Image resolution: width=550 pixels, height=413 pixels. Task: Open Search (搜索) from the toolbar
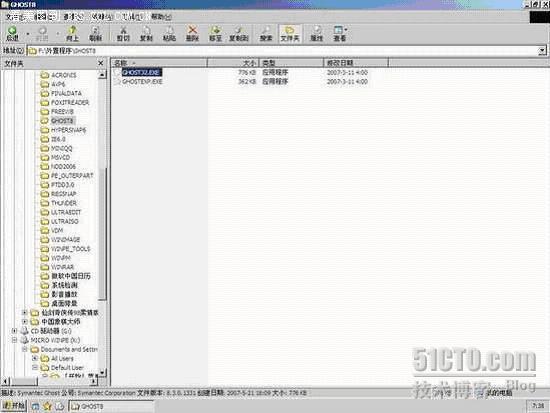(x=266, y=33)
